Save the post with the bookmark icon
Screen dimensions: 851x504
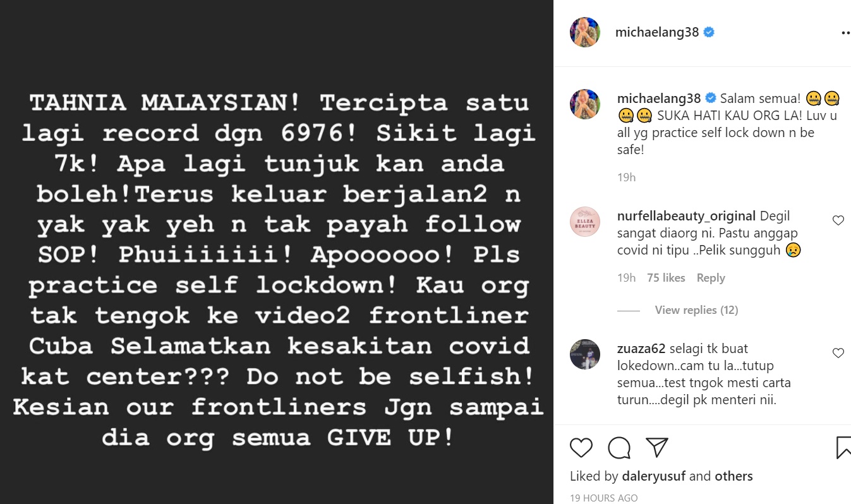coord(843,448)
